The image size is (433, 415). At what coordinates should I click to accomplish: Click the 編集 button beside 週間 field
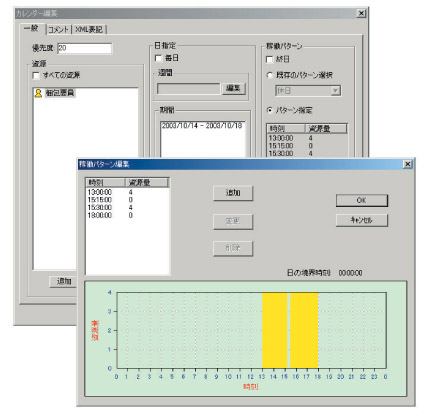click(x=233, y=88)
